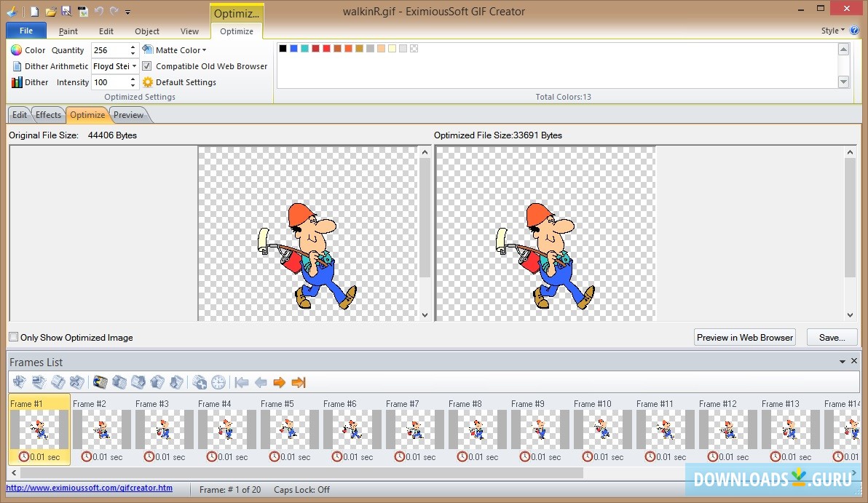Click the clock icon in Frames List toolbar
Image resolution: width=868 pixels, height=503 pixels.
click(x=218, y=382)
